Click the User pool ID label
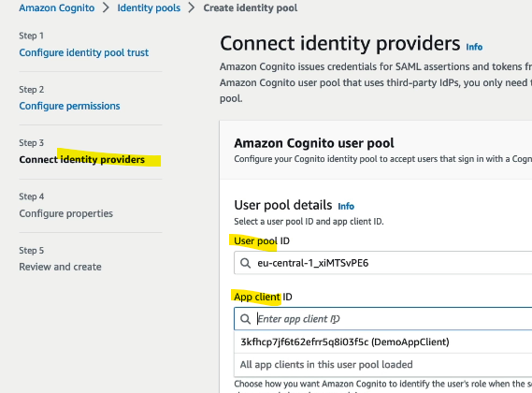The image size is (532, 393). click(262, 240)
